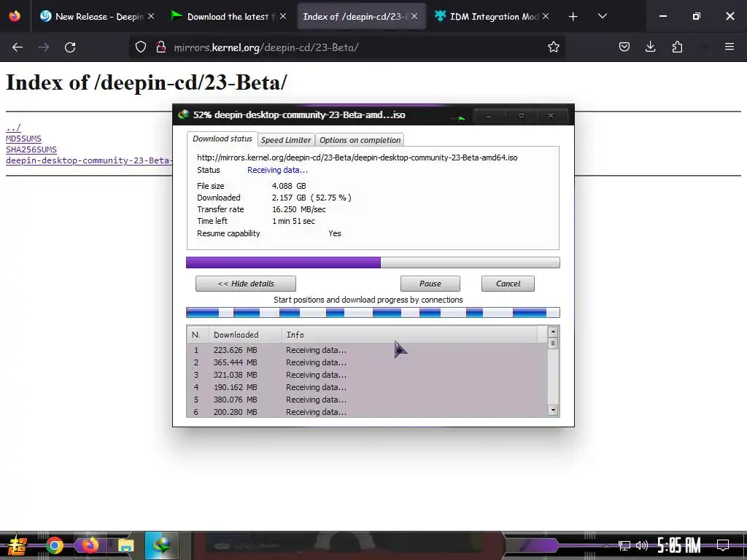Select the Download status tab

pos(222,139)
